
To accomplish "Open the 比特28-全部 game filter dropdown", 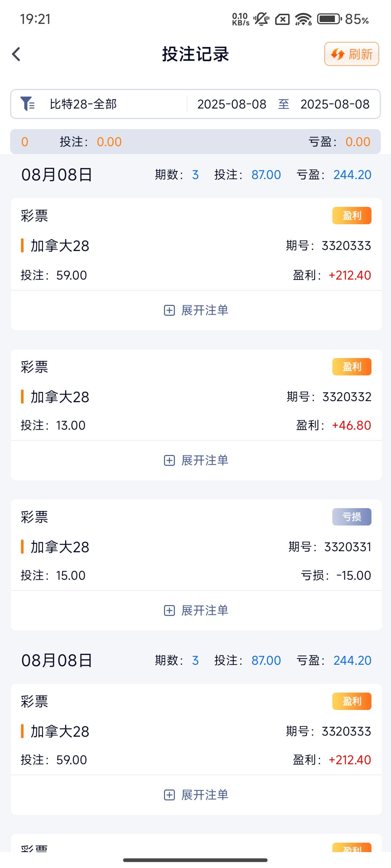I will pos(83,104).
